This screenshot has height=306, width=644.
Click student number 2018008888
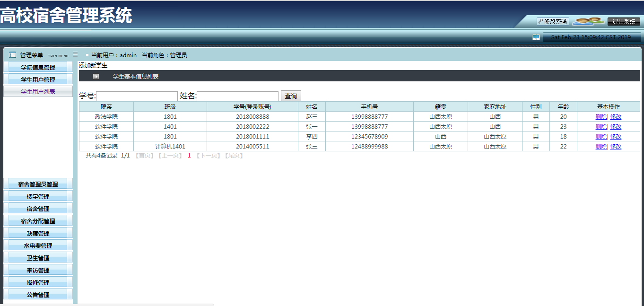252,116
